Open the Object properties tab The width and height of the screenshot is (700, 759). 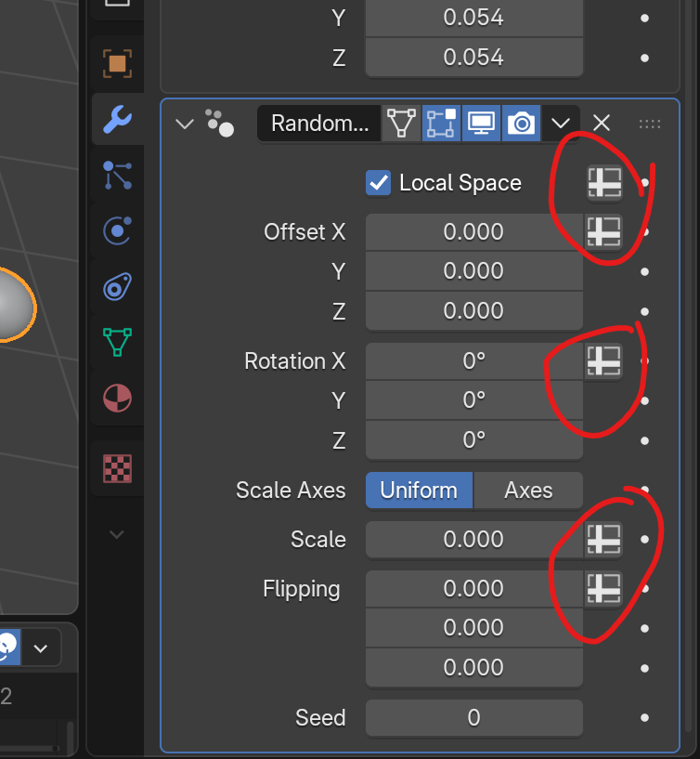(118, 63)
